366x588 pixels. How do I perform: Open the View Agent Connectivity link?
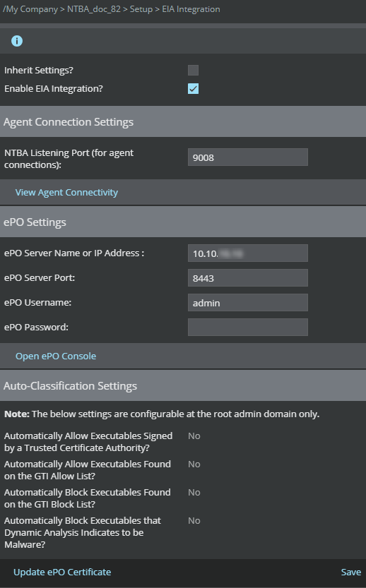point(66,193)
